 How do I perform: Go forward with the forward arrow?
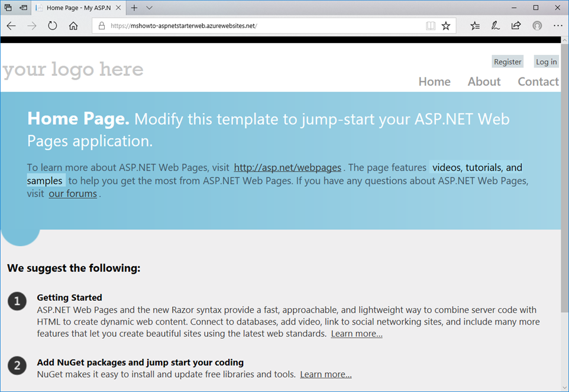(x=32, y=26)
